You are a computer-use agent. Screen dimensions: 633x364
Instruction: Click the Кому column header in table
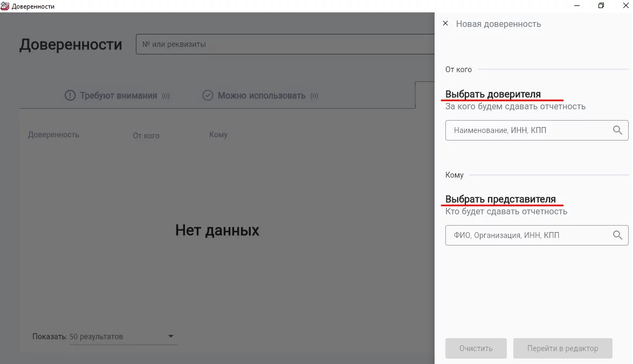218,135
